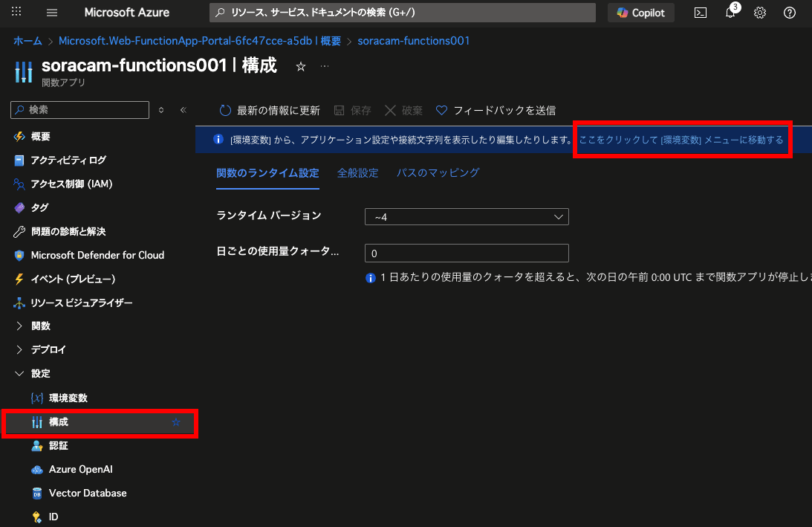Image resolution: width=812 pixels, height=527 pixels.
Task: Open portal settings gear
Action: [760, 13]
